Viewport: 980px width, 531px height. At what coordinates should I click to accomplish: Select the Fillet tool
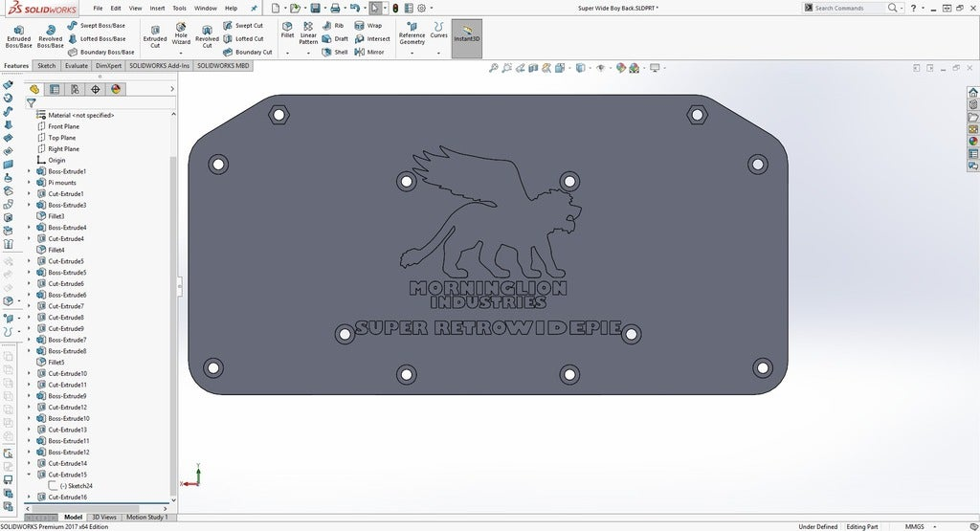tap(287, 30)
